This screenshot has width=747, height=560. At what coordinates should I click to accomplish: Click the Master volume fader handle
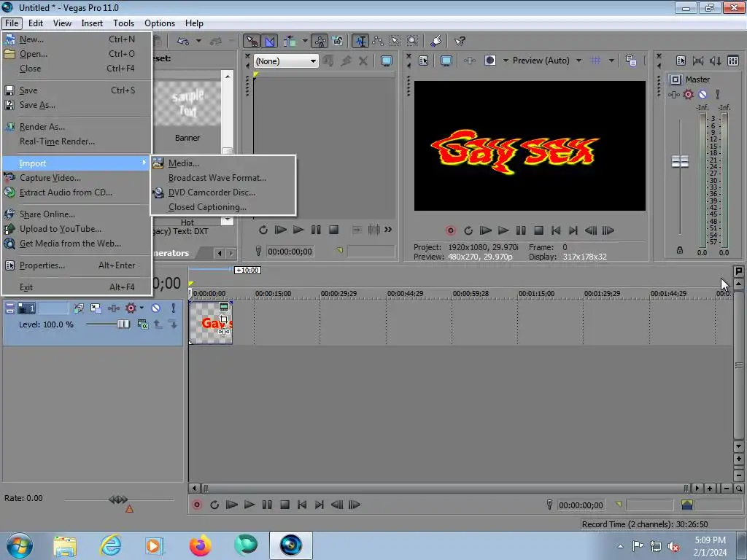(680, 161)
